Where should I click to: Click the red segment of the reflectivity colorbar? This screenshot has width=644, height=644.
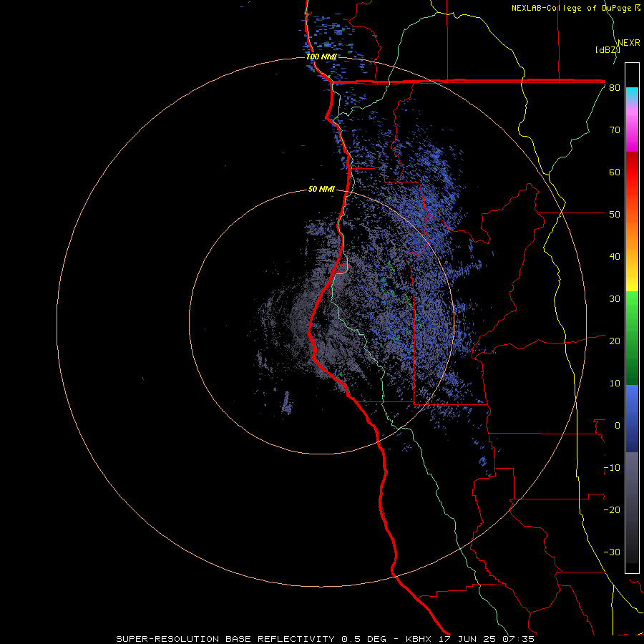[632, 172]
